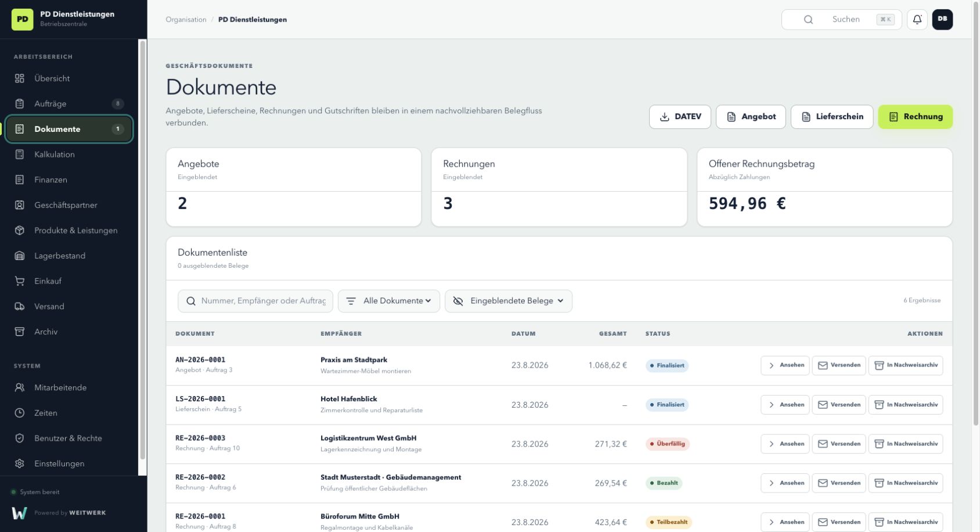Click the Einstellungen gear icon
This screenshot has height=532, width=980.
[20, 463]
